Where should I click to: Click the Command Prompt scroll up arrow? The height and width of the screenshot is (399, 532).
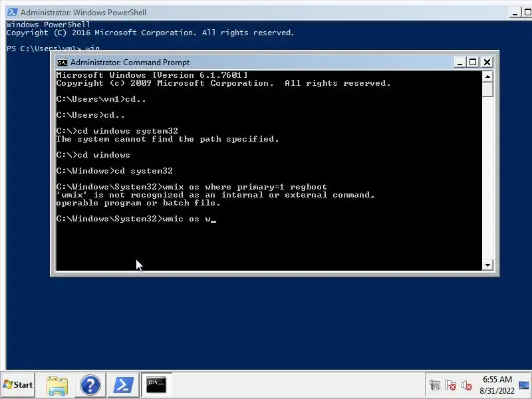(x=487, y=76)
